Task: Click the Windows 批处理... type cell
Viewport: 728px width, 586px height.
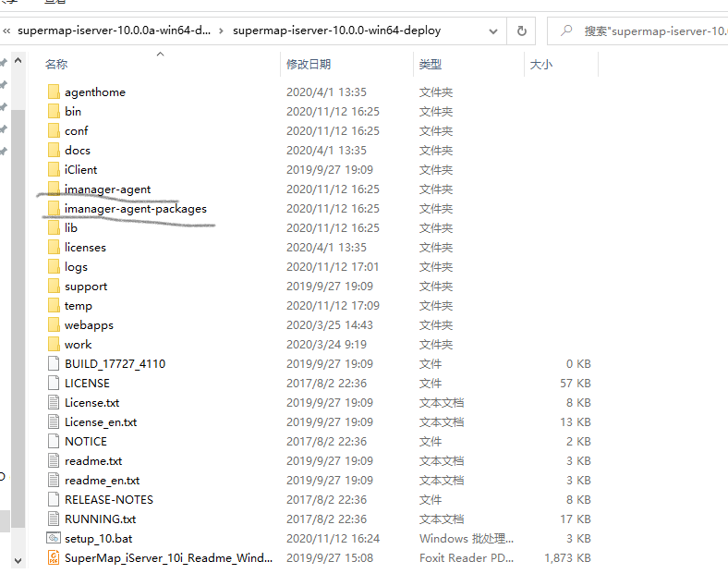Action: pos(467,539)
